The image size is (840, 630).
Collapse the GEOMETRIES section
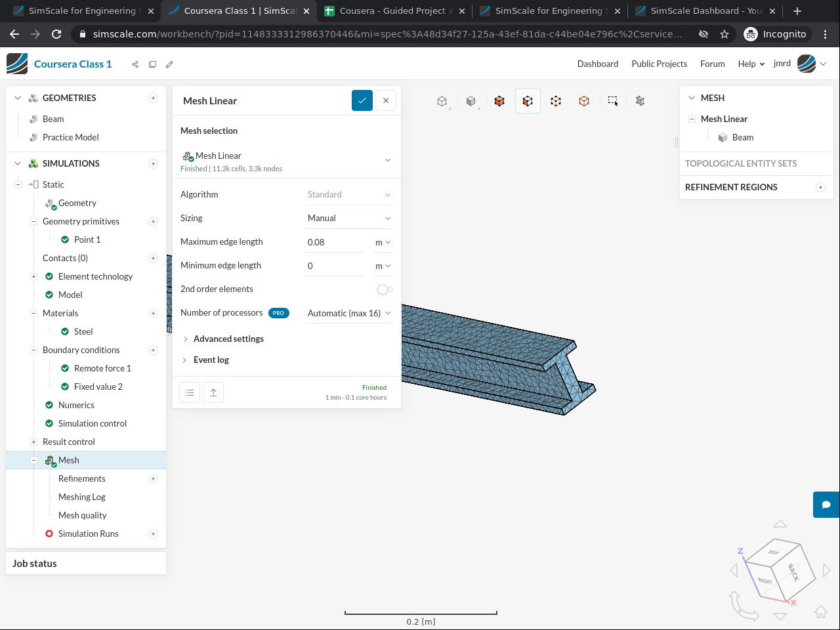coord(18,98)
